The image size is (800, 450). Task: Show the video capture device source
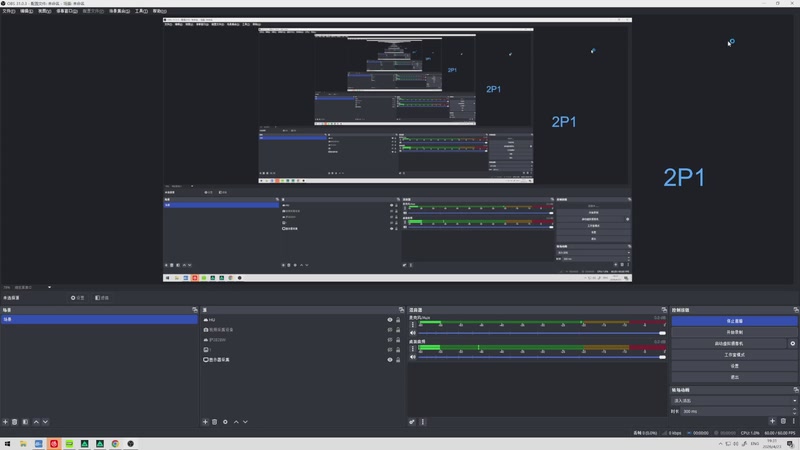(x=390, y=330)
